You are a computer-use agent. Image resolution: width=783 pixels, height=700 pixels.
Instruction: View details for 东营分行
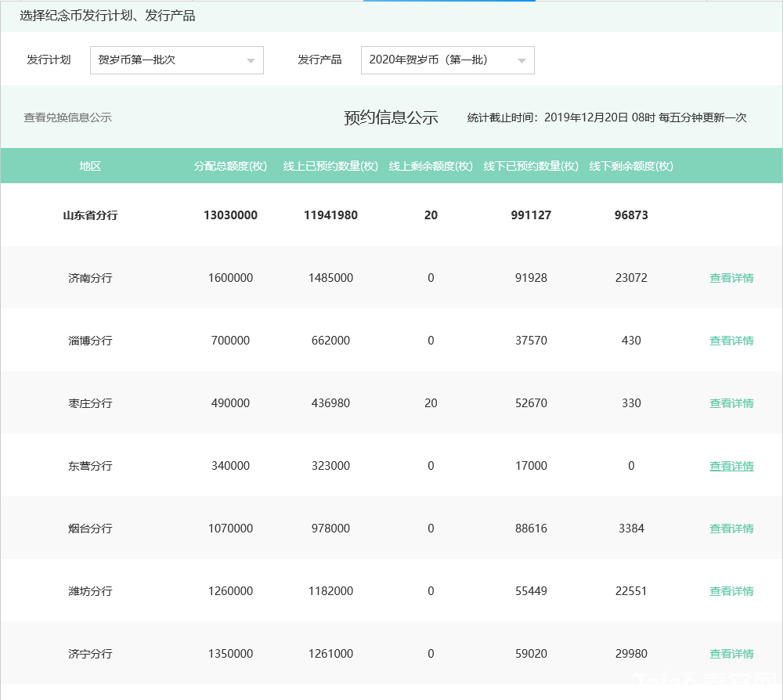coord(731,467)
